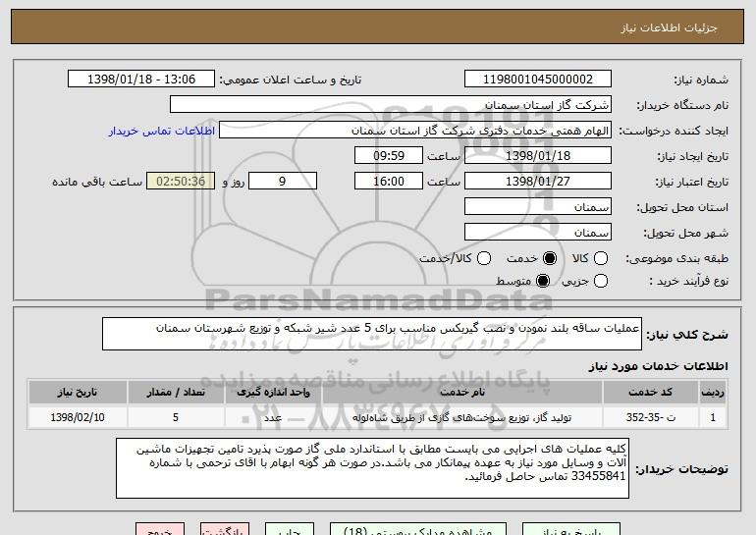756x535 pixels.
Task: Click the validity date field 1398/01/27
Action: click(538, 182)
